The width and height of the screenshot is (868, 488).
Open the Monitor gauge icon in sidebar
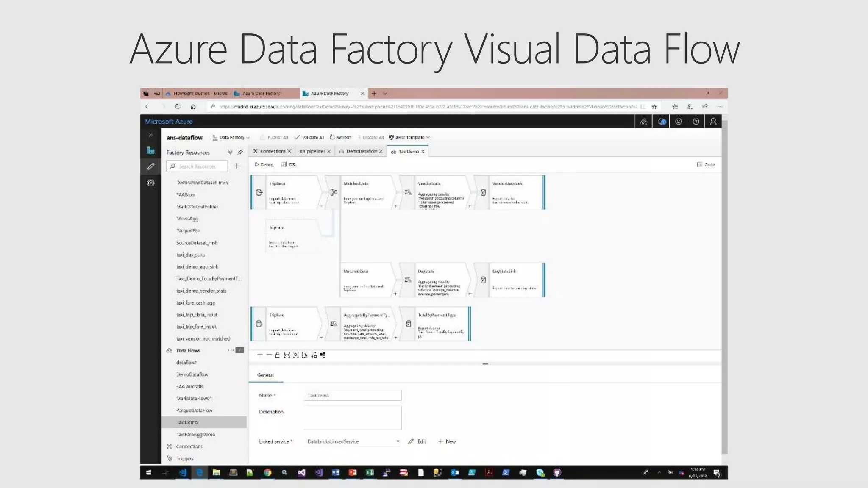click(150, 183)
